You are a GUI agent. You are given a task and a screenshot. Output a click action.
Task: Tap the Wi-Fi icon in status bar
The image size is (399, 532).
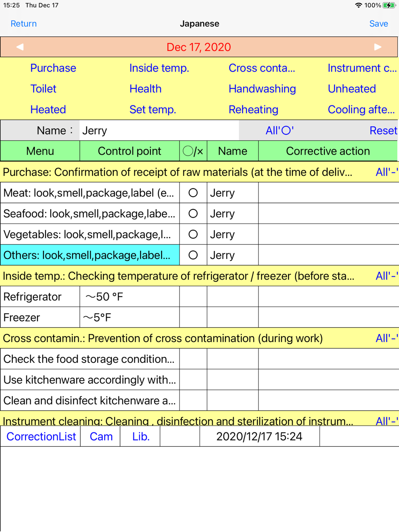tap(358, 5)
